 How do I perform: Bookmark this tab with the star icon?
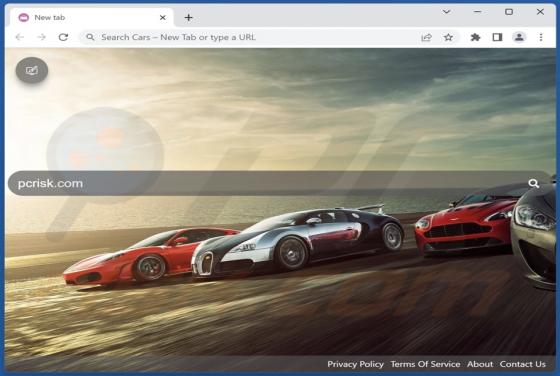(x=448, y=37)
